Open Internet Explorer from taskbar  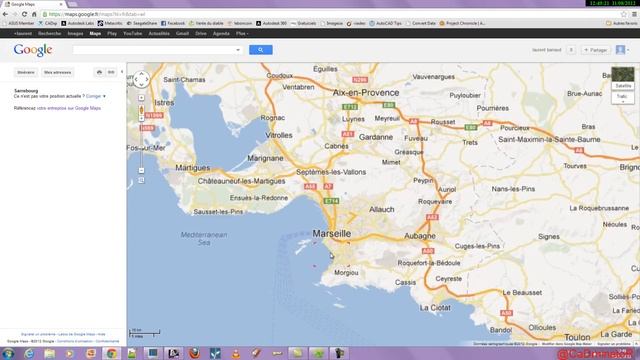pyautogui.click(x=29, y=353)
